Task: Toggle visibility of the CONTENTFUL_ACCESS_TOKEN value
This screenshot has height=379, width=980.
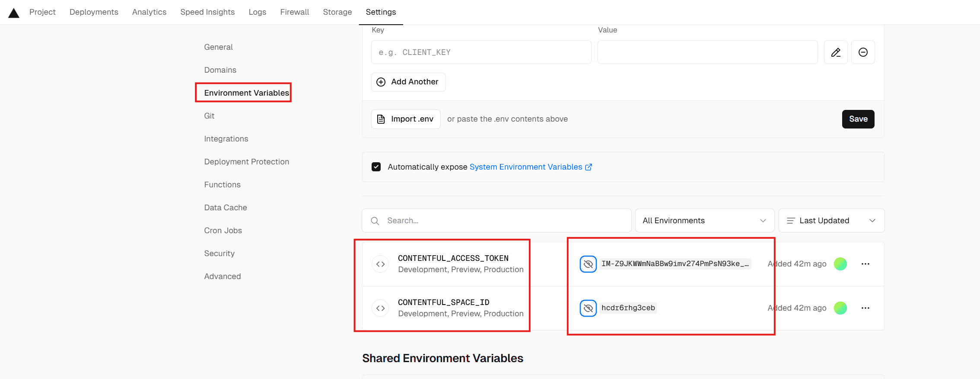Action: click(x=588, y=264)
